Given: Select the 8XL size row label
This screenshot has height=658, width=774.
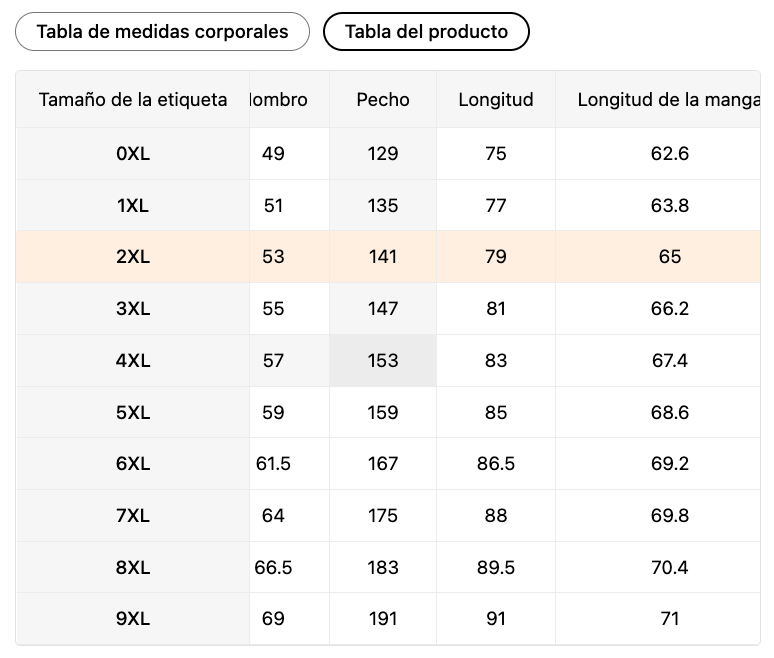Looking at the screenshot, I should pyautogui.click(x=133, y=567).
